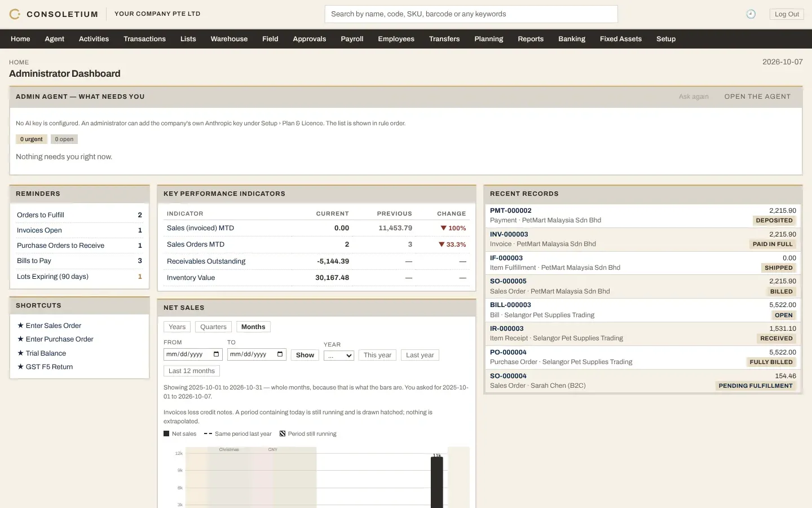Open calendar picker in FROM date field
Image resolution: width=812 pixels, height=508 pixels.
(217, 354)
